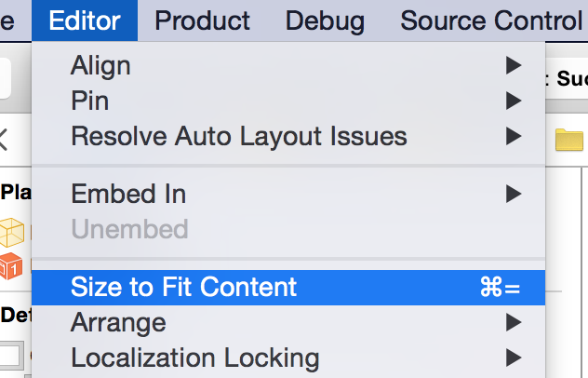This screenshot has width=588, height=378.
Task: Open the Arrange submenu
Action: coord(288,322)
